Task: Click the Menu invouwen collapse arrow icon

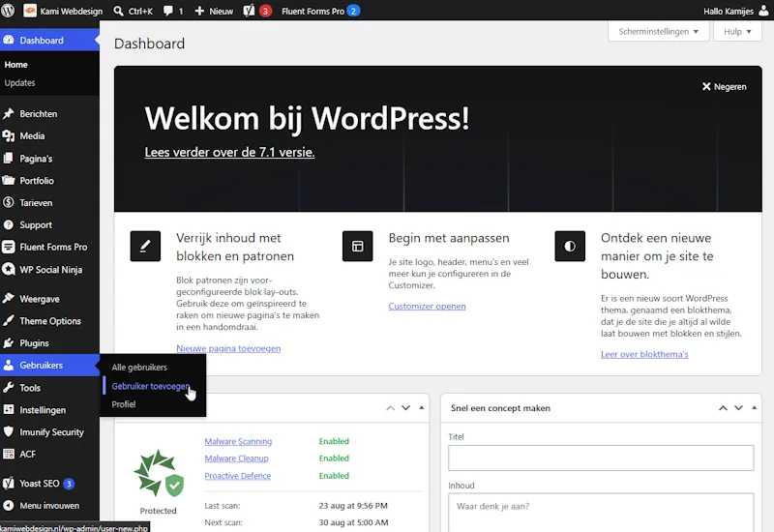Action: click(9, 505)
